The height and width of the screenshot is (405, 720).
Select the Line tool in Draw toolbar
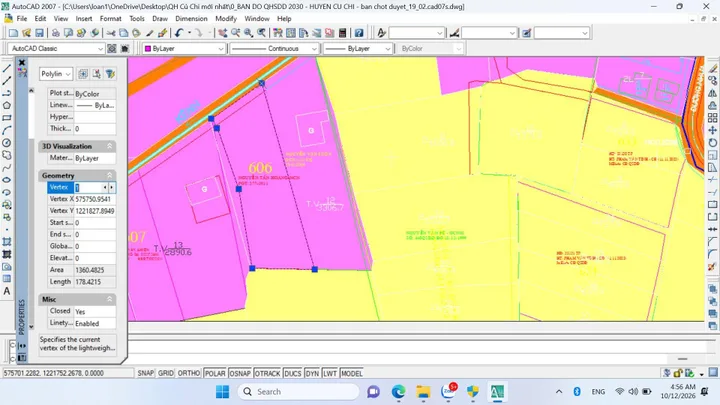pos(6,68)
